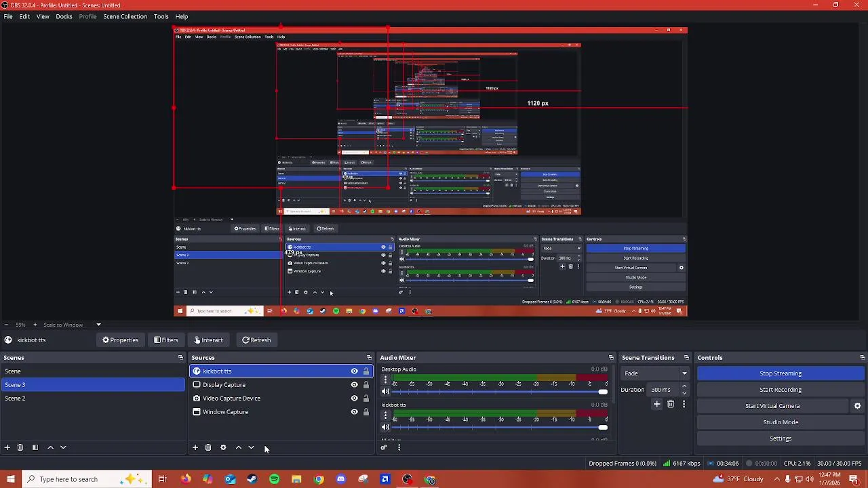Decrease transition duration stepper down

point(684,393)
